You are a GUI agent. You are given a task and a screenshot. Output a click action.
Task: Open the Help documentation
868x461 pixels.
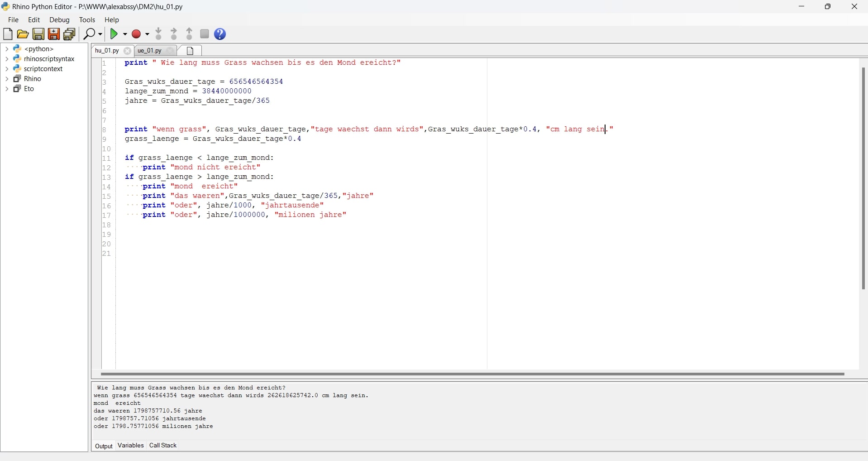click(x=220, y=34)
